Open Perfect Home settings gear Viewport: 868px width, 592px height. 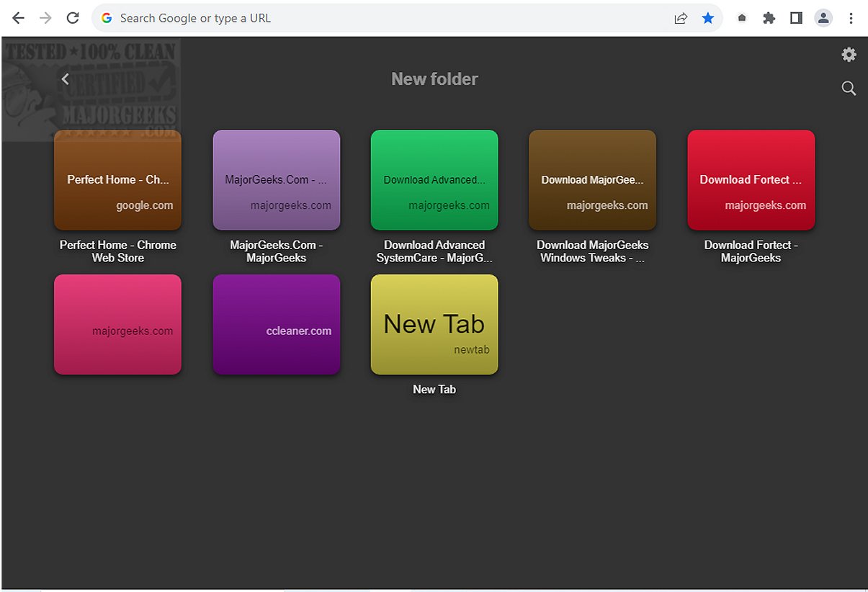click(849, 55)
